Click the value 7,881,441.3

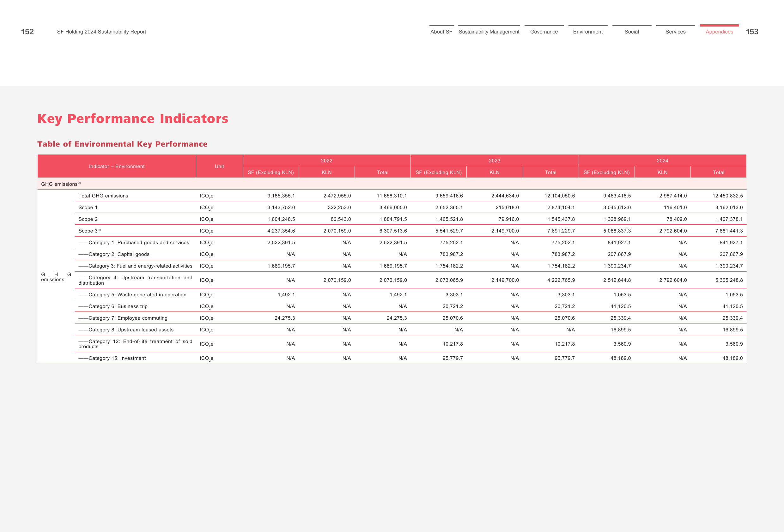[729, 231]
